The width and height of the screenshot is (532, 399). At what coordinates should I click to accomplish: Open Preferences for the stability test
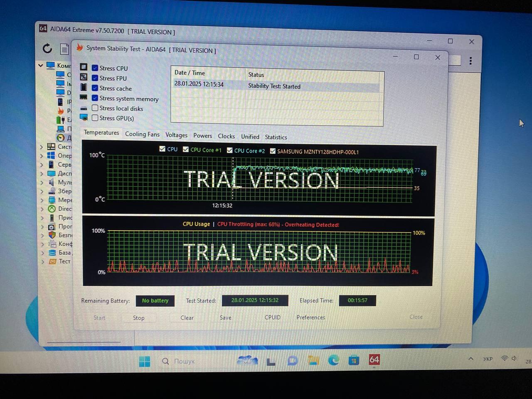pyautogui.click(x=311, y=317)
